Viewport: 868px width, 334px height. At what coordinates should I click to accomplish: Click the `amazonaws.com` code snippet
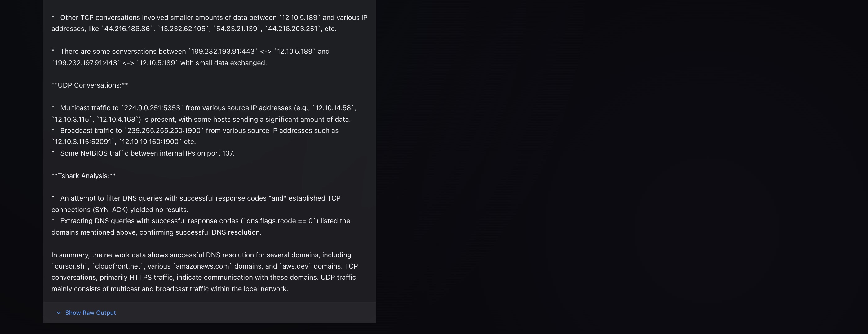pyautogui.click(x=202, y=266)
